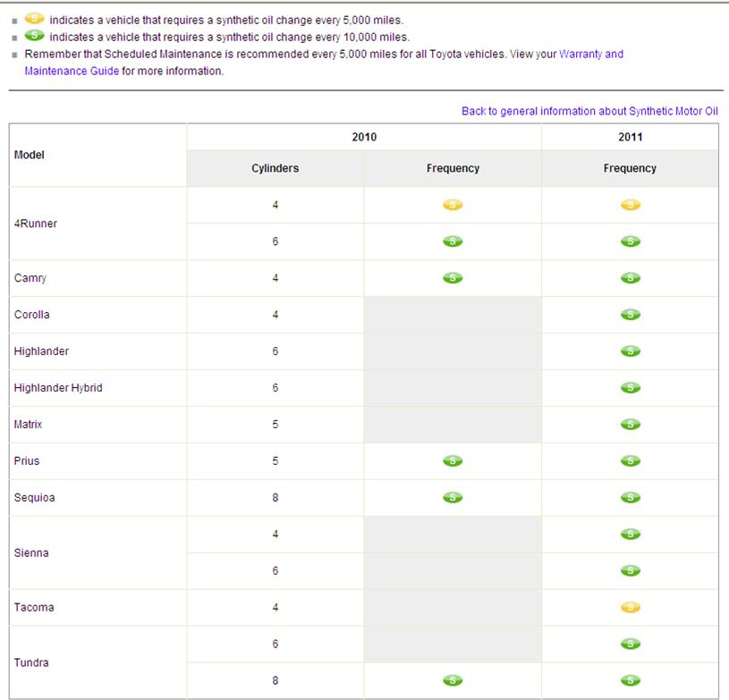This screenshot has width=729, height=700.
Task: Click the "Sienna" model name
Action: pos(31,552)
